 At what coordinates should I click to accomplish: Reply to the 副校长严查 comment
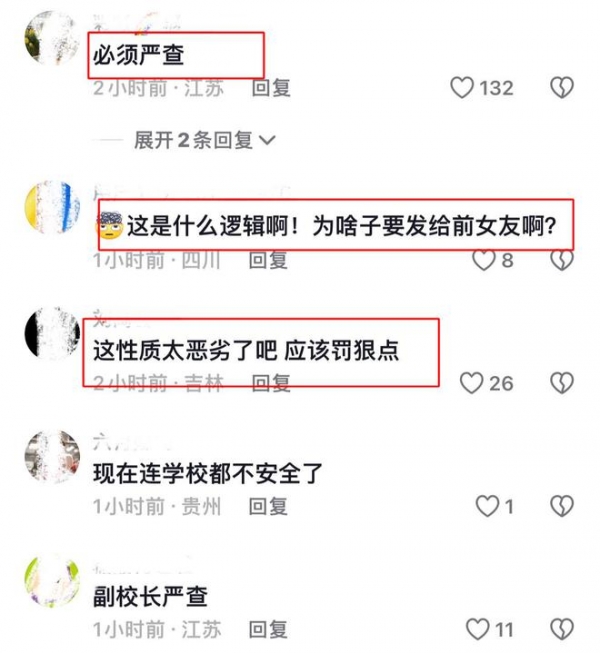[x=268, y=629]
